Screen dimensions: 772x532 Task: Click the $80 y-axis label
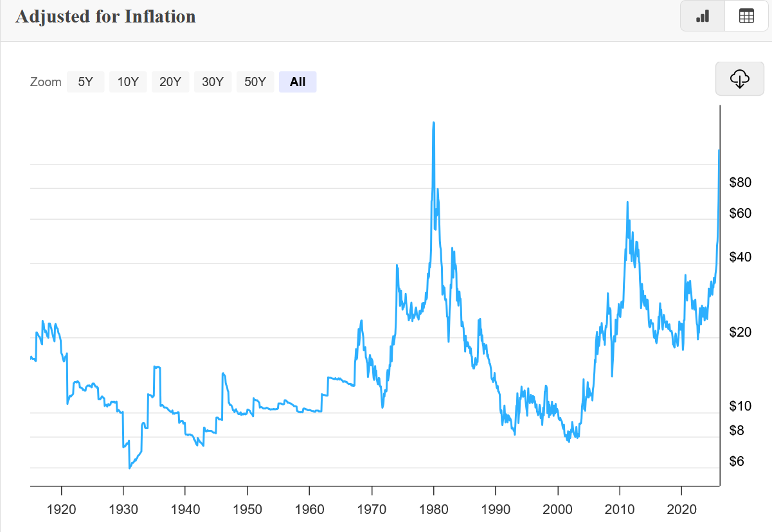[741, 182]
